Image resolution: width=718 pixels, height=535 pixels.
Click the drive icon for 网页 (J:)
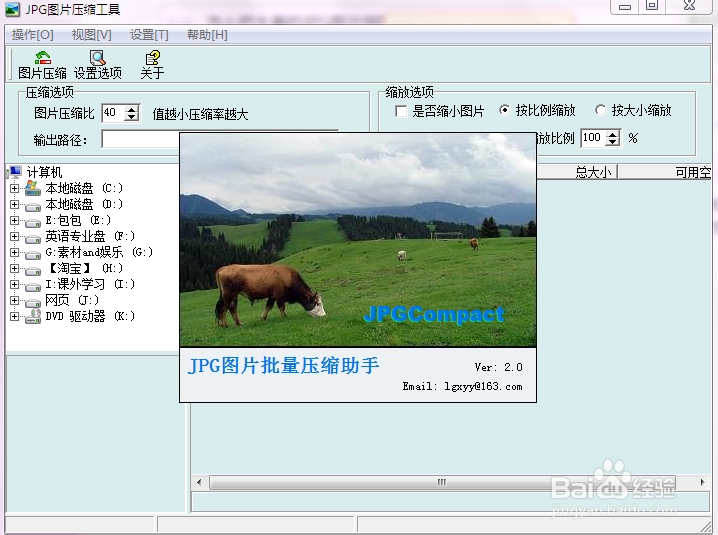coord(33,301)
